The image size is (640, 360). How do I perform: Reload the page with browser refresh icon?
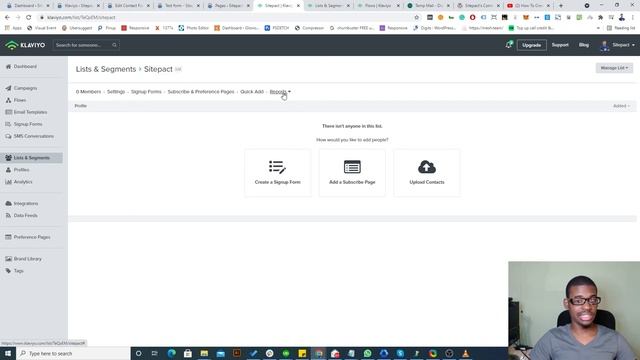tap(29, 18)
